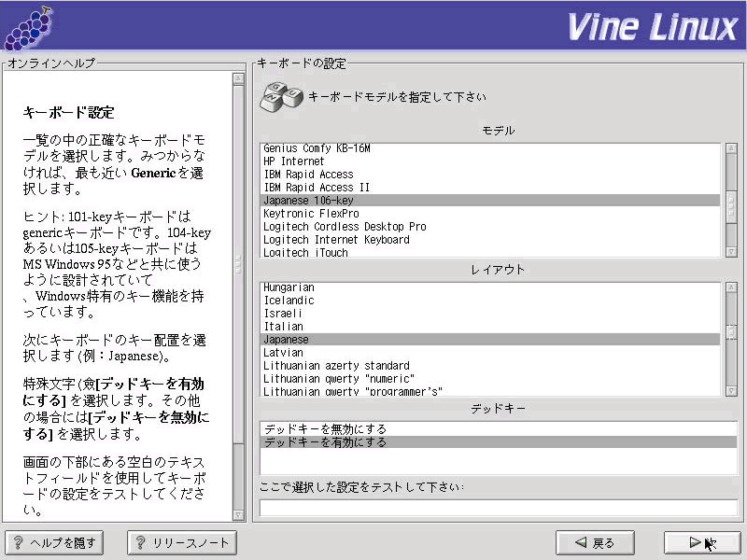
Task: Click the question mark icon on the リリースノート button
Action: tap(140, 542)
